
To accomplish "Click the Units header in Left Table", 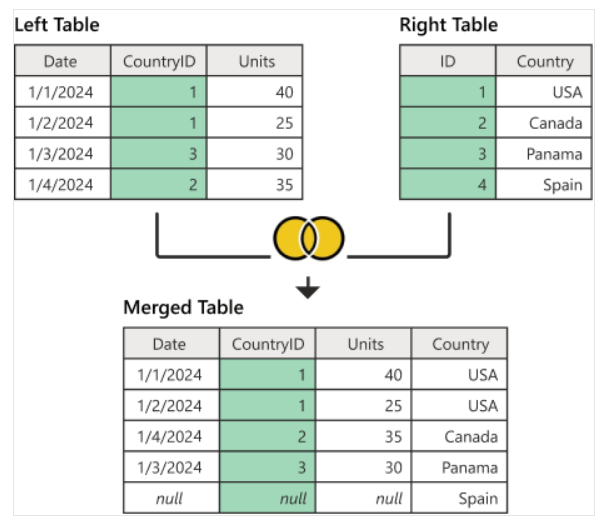I will [255, 61].
